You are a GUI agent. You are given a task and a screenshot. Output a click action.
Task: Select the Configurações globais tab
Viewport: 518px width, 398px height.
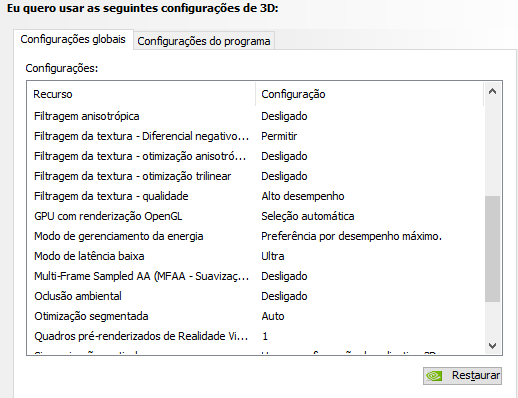click(x=73, y=39)
